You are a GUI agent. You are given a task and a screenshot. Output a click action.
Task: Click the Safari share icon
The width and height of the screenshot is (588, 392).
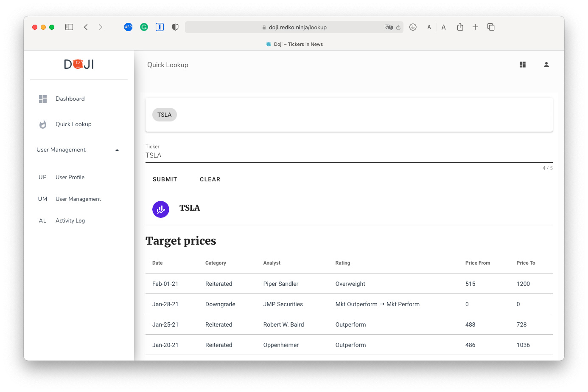pyautogui.click(x=460, y=27)
